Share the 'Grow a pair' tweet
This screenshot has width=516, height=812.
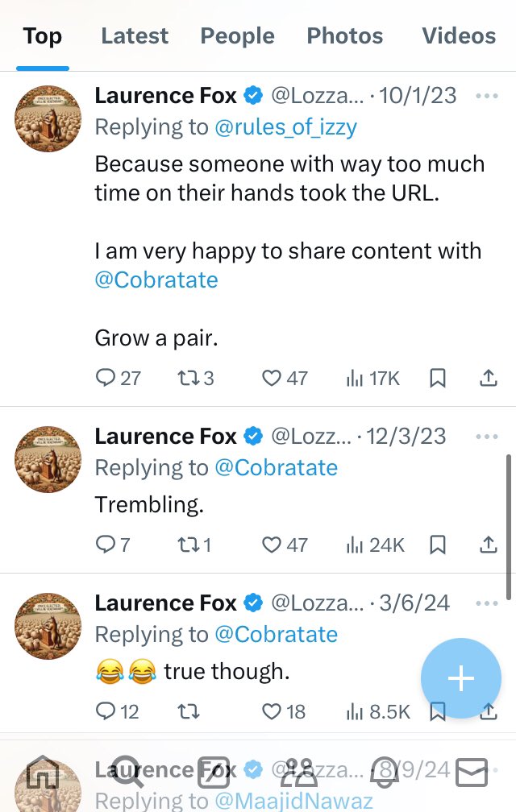point(488,378)
